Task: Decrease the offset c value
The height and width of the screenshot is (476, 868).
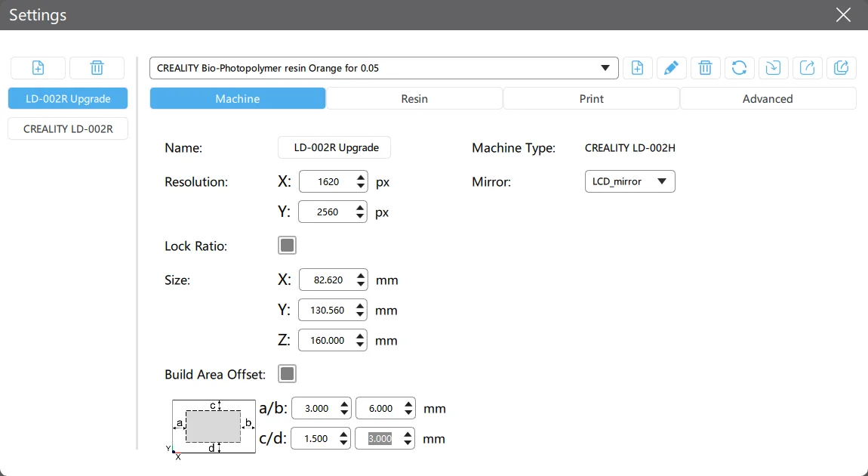Action: tap(343, 443)
